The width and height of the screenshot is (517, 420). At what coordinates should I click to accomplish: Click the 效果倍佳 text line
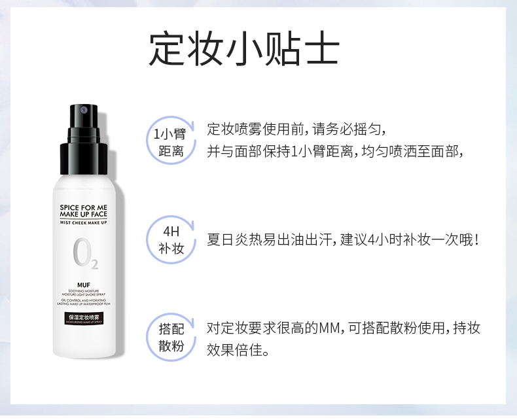click(238, 350)
